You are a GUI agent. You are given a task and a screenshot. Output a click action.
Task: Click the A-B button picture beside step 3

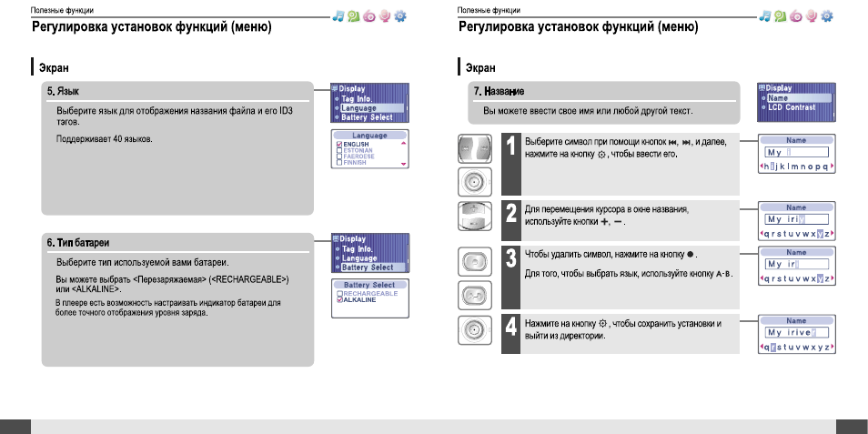click(x=475, y=295)
